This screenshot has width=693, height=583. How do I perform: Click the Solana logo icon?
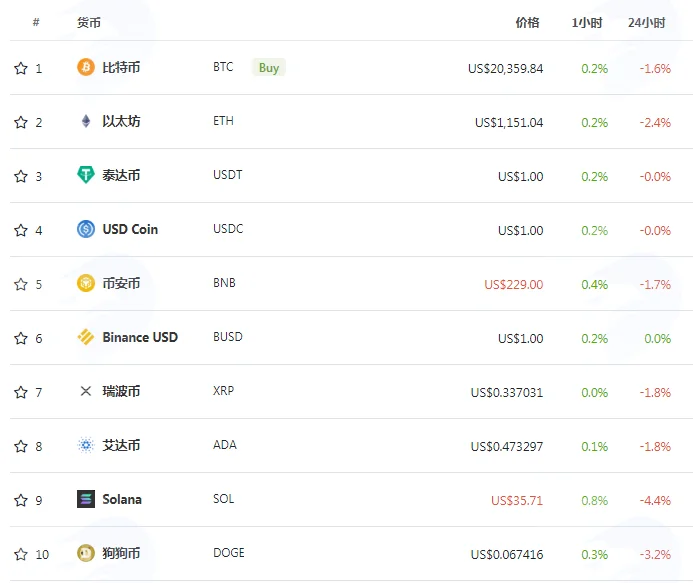[86, 499]
